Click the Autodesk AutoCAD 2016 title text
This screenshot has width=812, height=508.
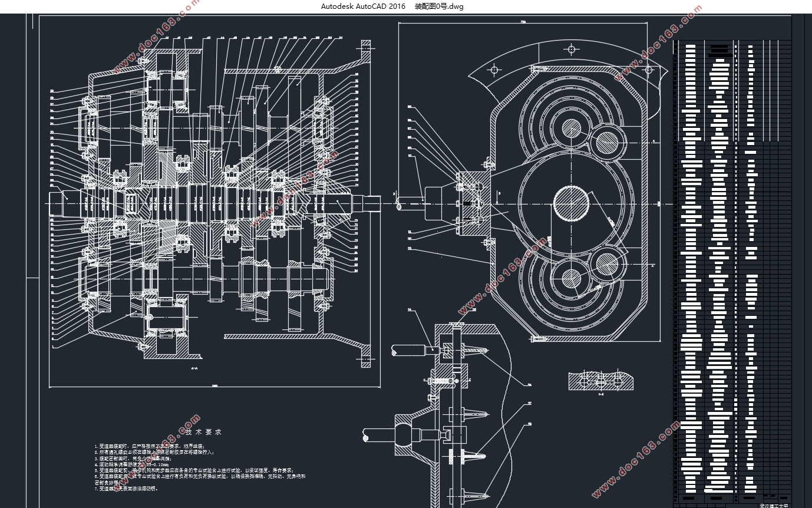pos(363,6)
